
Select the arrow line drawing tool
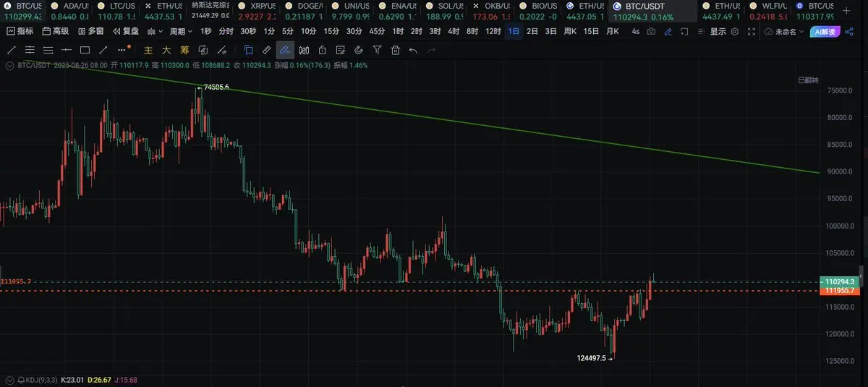(x=103, y=50)
